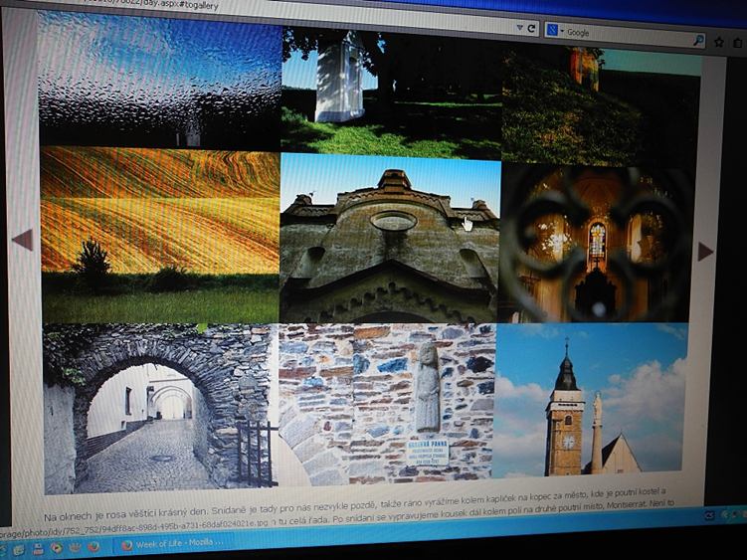Open the dew on window glass photo
747x560 pixels.
[159, 80]
